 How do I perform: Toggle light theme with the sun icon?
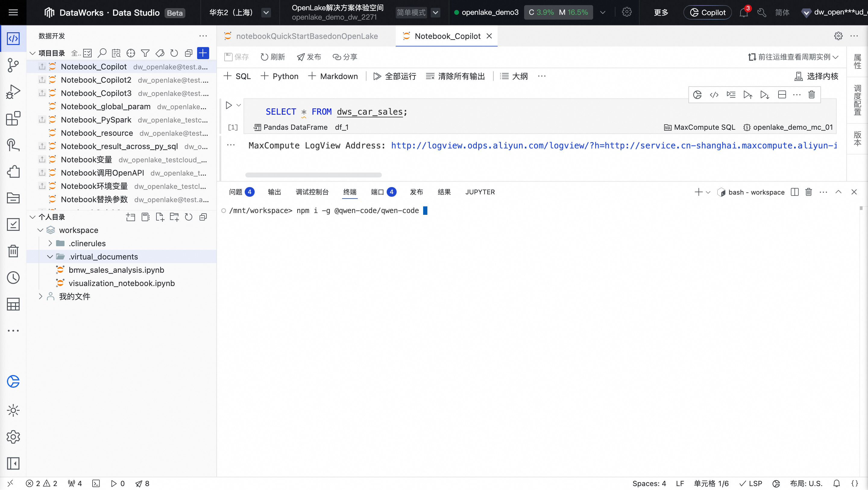coord(13,410)
